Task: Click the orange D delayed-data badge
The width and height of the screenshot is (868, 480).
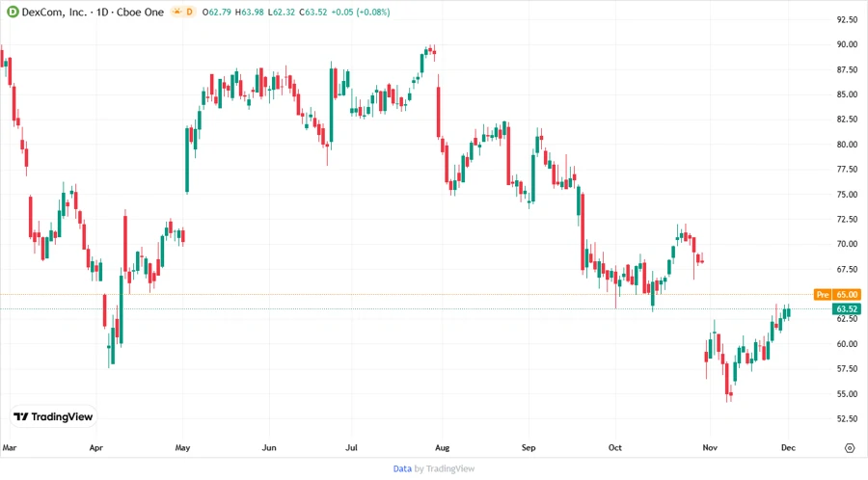Action: pyautogui.click(x=189, y=12)
